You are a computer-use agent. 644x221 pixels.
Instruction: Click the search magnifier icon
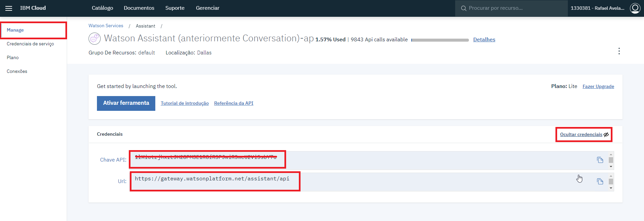click(x=464, y=8)
